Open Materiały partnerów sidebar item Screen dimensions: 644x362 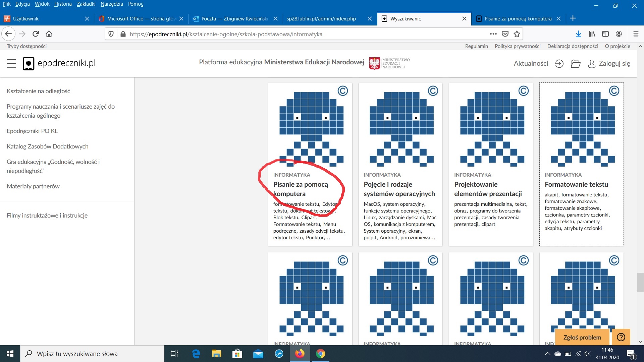coord(33,186)
